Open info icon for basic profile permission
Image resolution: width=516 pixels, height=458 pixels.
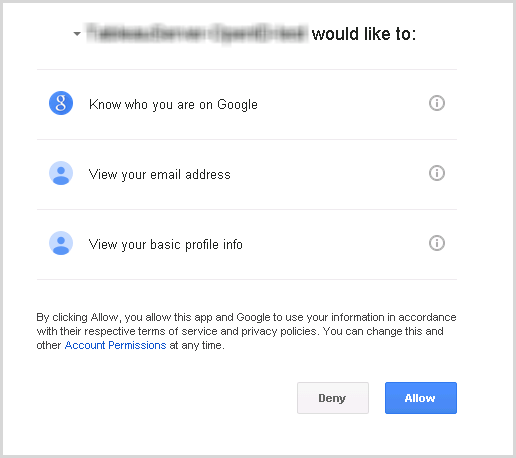click(x=436, y=243)
